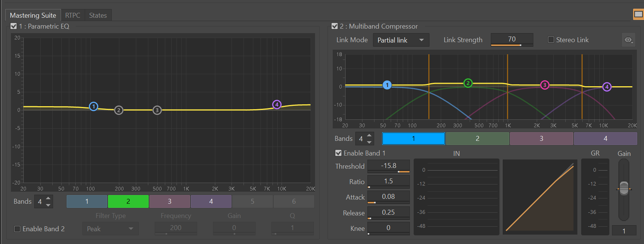Check the Enable Band 2 checkbox
Screen dimensions: 644x244
click(17, 229)
